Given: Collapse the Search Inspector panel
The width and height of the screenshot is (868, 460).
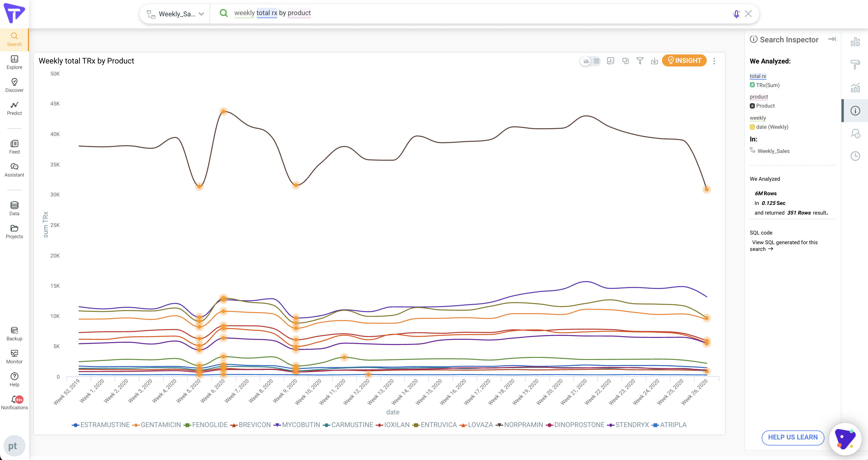Looking at the screenshot, I should pyautogui.click(x=832, y=39).
